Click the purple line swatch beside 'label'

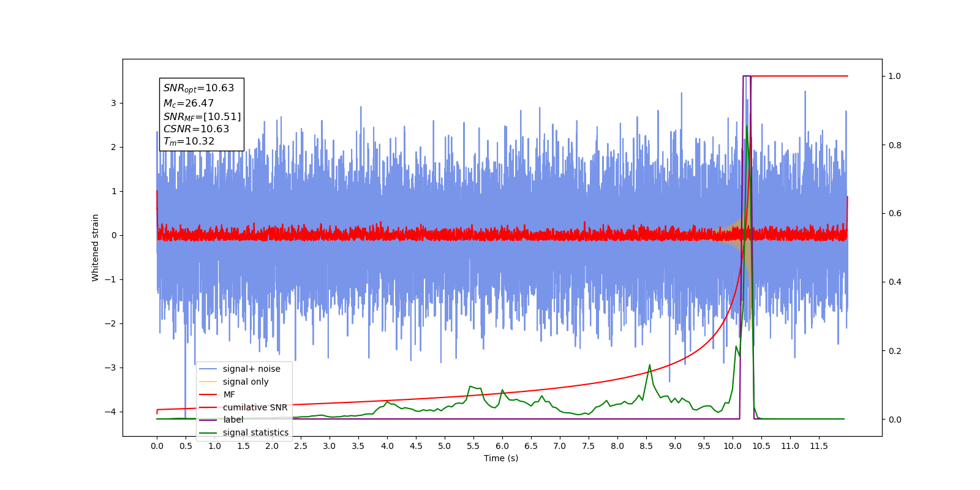point(208,420)
